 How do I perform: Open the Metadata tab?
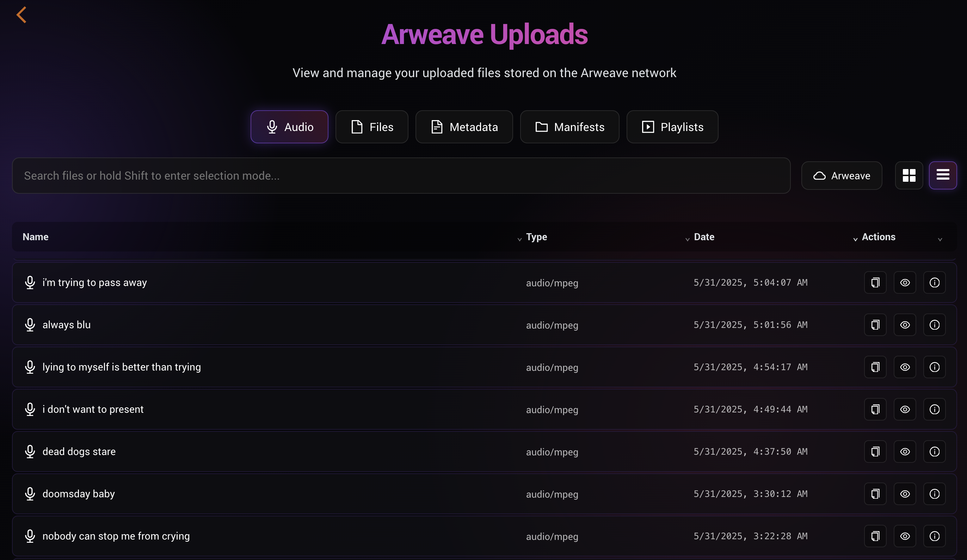coord(464,127)
